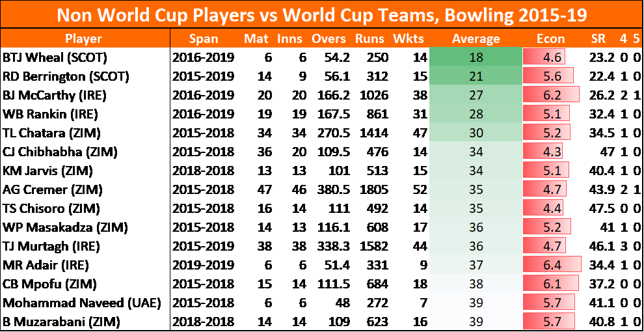
Task: Select the RD Berrington (SCOT) player cell
Action: pyautogui.click(x=66, y=76)
